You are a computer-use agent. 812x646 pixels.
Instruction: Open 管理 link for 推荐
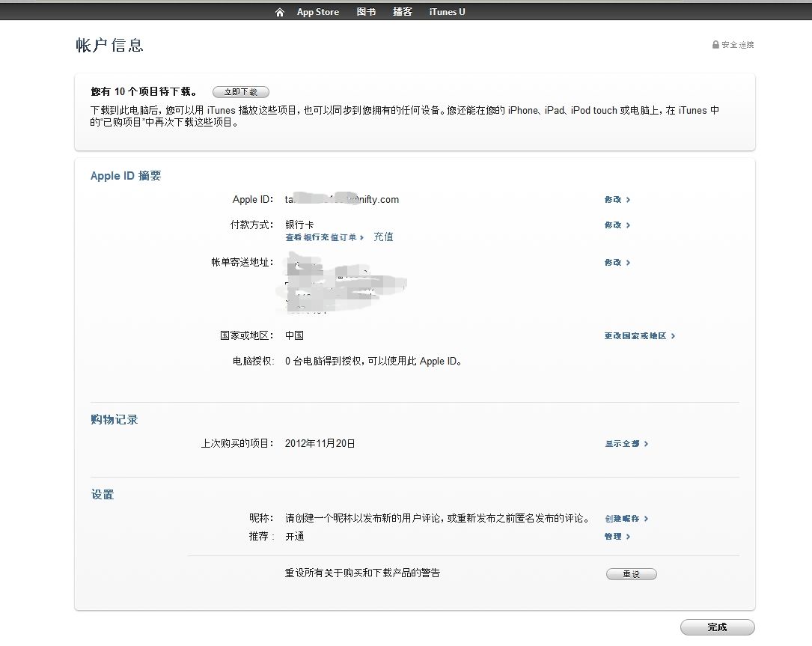tap(617, 537)
